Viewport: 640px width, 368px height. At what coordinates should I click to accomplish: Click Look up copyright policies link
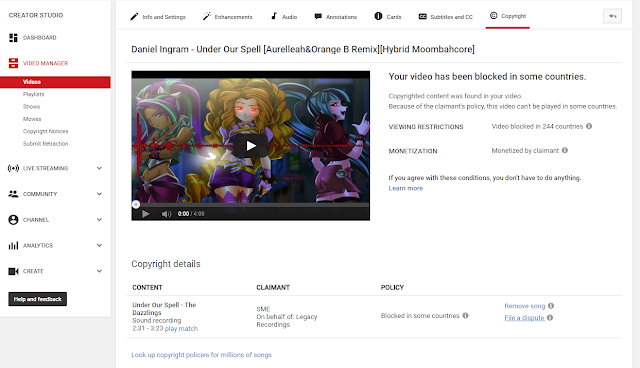[x=201, y=355]
